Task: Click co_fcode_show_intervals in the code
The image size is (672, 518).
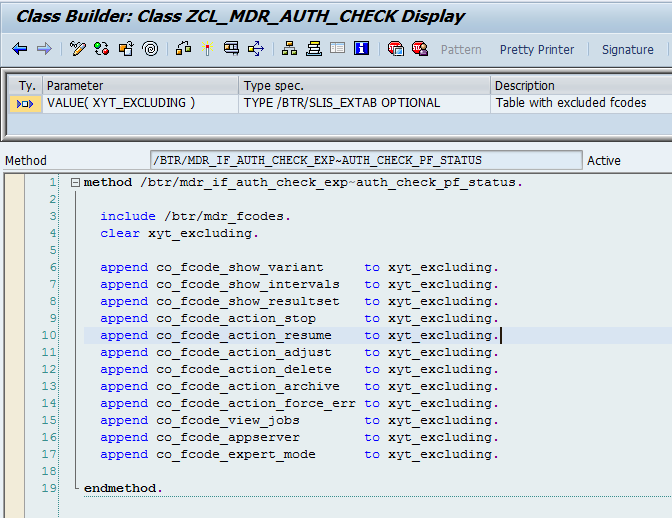Action: pos(248,285)
